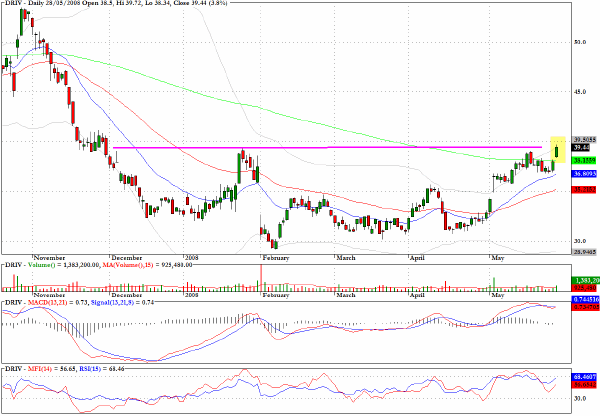Click the DRIV MFI(14) RSI(15) panel title
Screen dimensions: 600x416
click(x=64, y=369)
